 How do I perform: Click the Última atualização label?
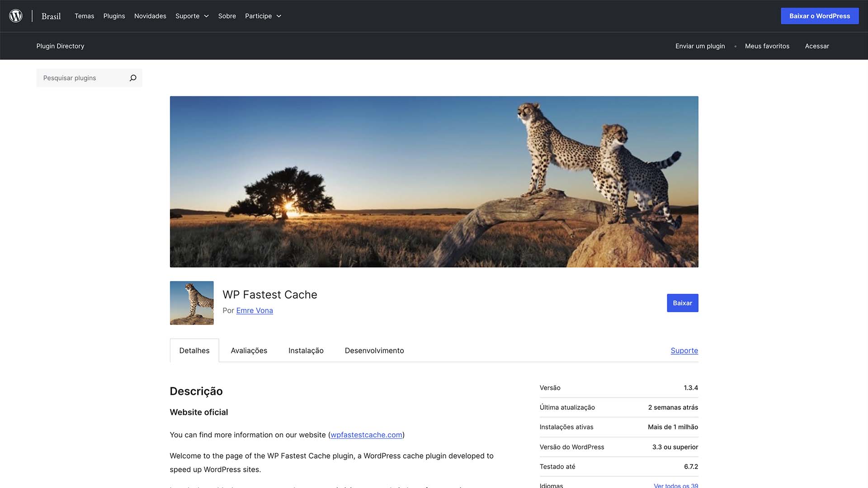point(567,407)
